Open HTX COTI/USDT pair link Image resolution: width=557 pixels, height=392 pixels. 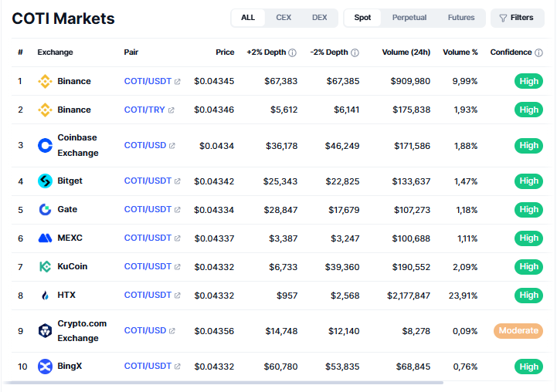(148, 295)
